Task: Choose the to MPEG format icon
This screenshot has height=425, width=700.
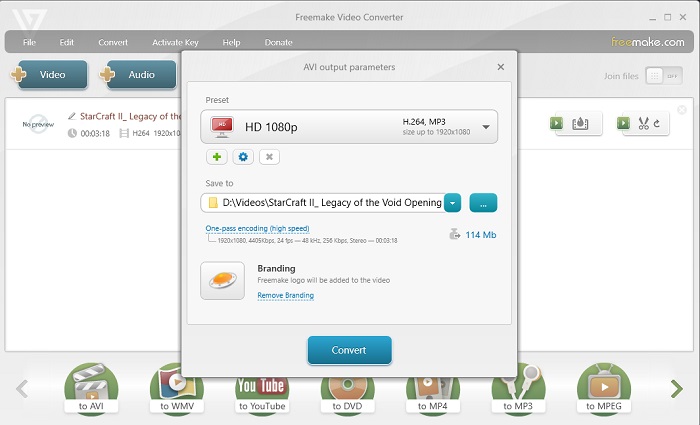Action: (x=604, y=388)
